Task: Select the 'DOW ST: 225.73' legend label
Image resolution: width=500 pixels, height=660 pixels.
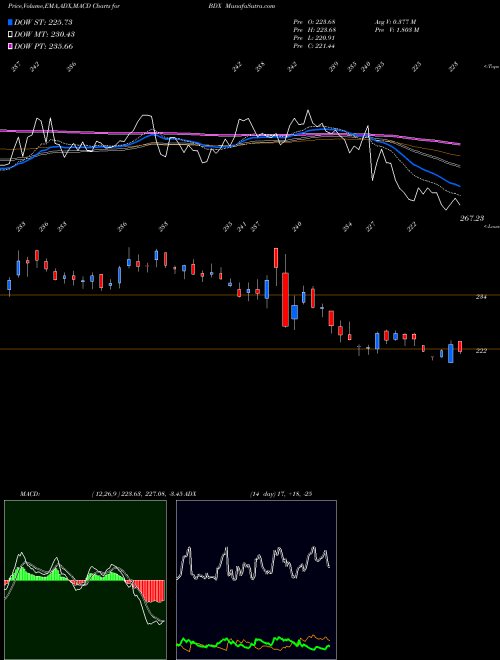Action: 43,22
